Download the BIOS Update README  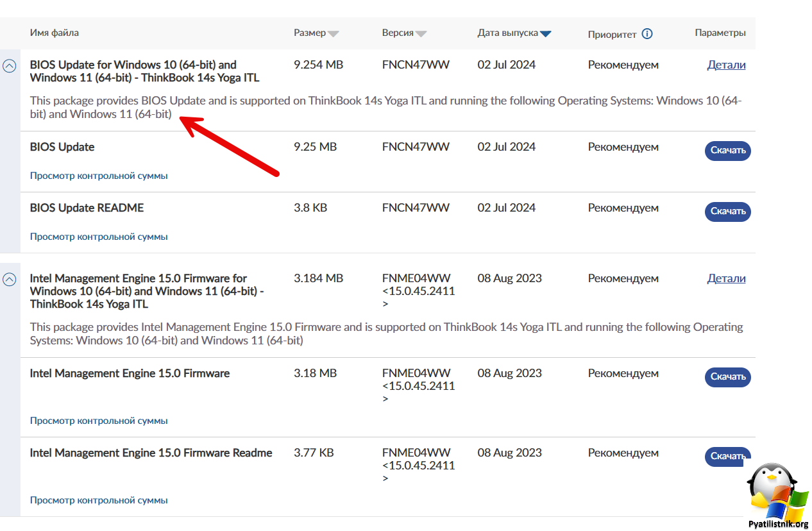[x=727, y=212]
